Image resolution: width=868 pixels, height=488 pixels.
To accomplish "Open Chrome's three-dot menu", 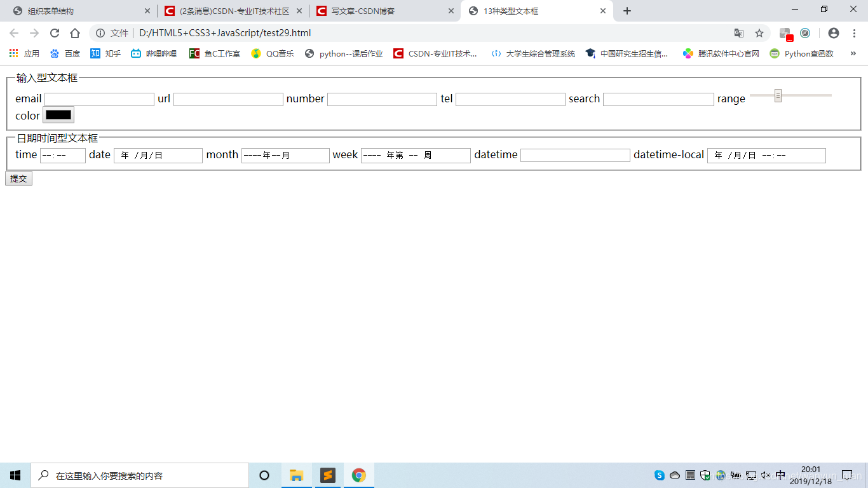I will (x=854, y=33).
